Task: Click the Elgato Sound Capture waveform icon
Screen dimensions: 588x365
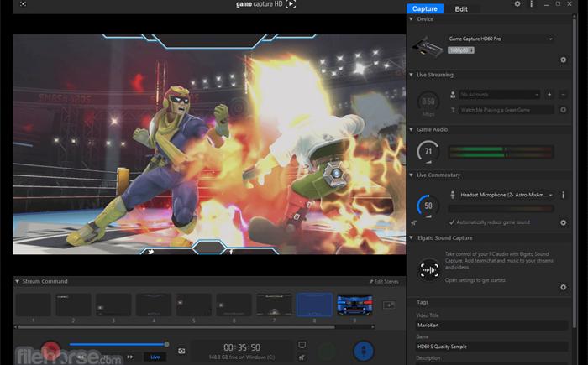Action: (429, 270)
